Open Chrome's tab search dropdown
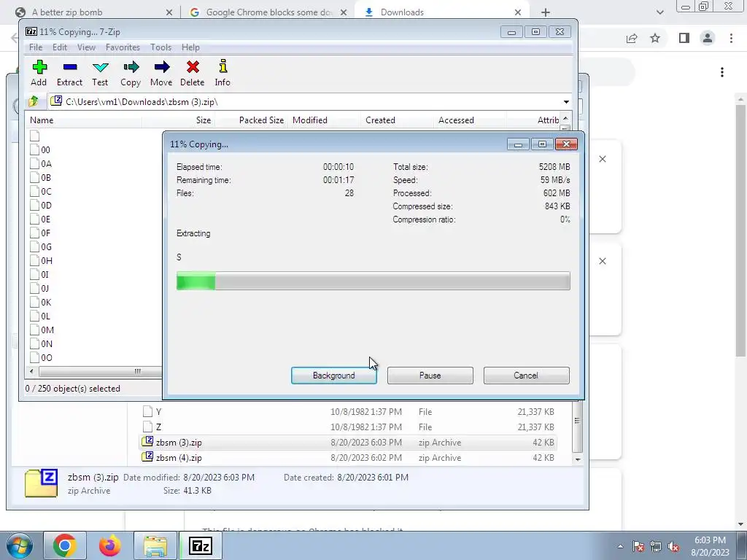The image size is (747, 560). [x=660, y=12]
